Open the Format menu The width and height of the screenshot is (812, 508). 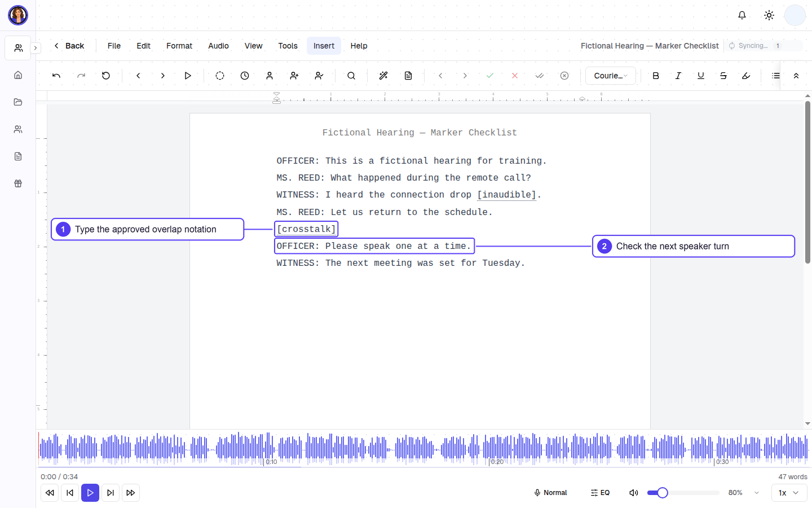click(x=179, y=46)
